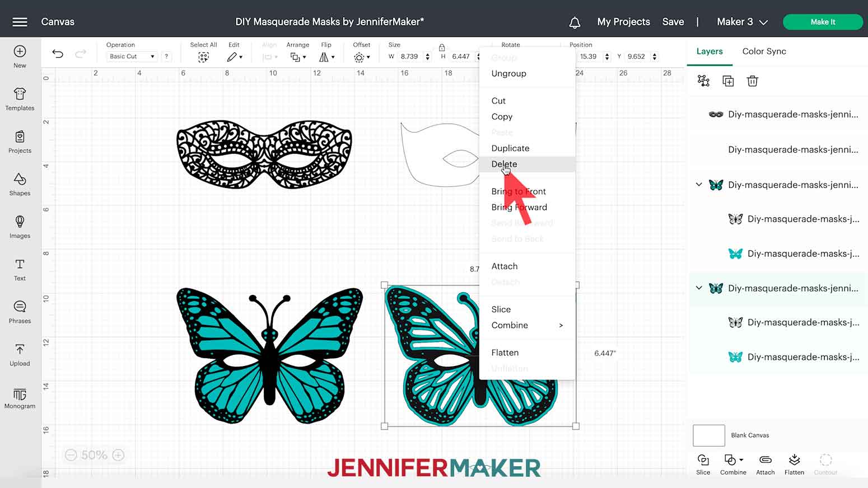The image size is (868, 488).
Task: Click the group layers icon in Layers panel
Action: tap(703, 81)
